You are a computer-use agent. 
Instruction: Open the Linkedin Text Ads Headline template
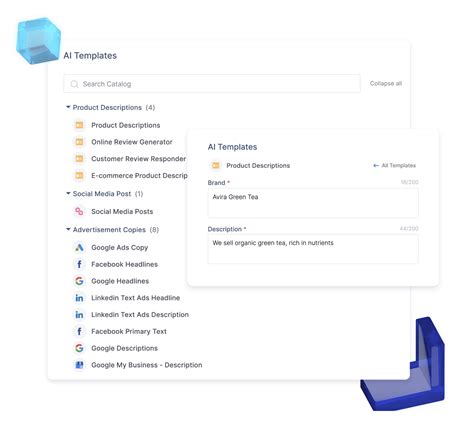(x=136, y=298)
